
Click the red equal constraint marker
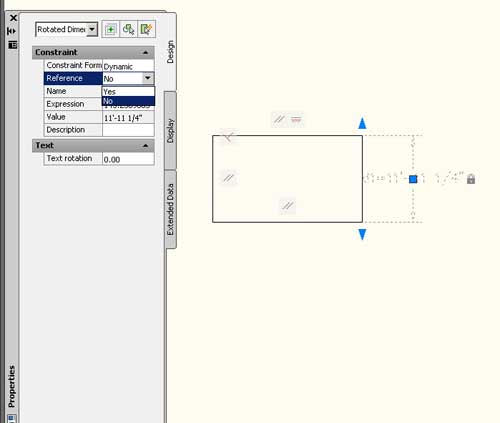(296, 119)
